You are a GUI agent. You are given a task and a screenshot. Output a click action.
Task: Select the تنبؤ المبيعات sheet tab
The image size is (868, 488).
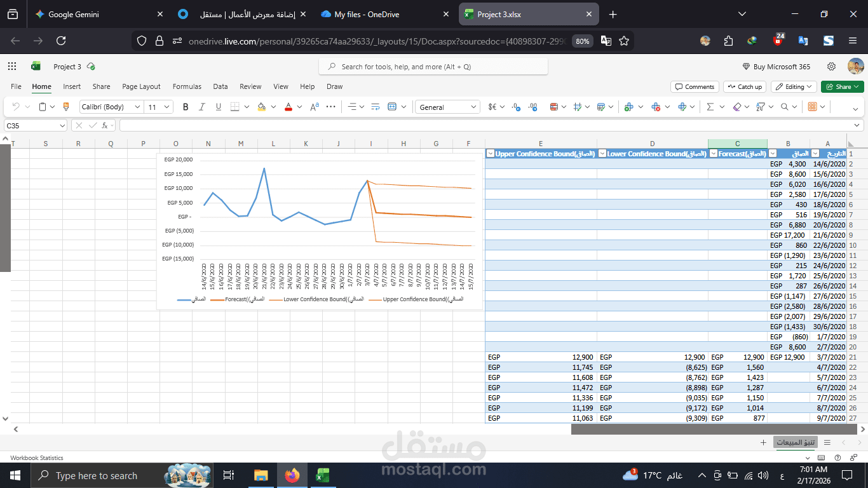794,442
